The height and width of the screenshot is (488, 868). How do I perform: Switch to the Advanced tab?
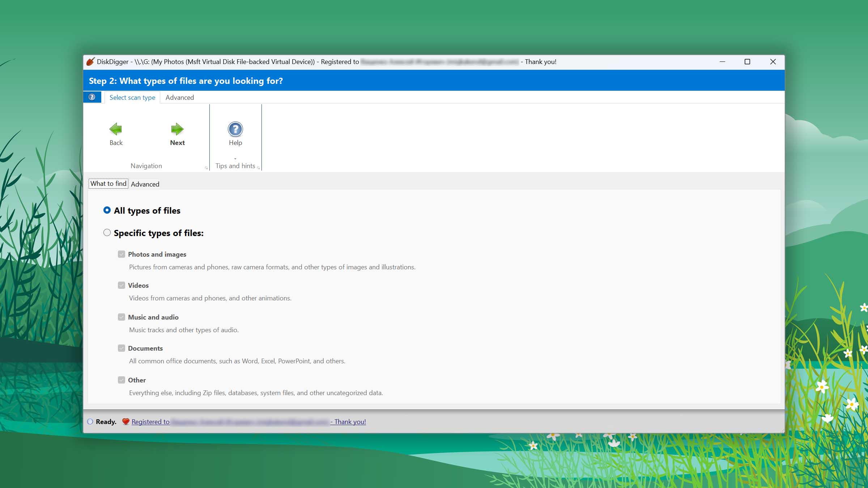coord(145,184)
